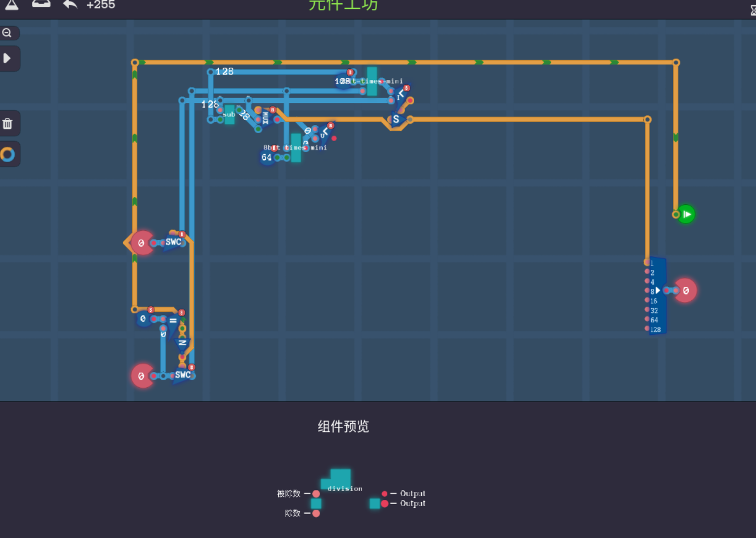Click the trash delete button
The width and height of the screenshot is (756, 538).
[7, 124]
